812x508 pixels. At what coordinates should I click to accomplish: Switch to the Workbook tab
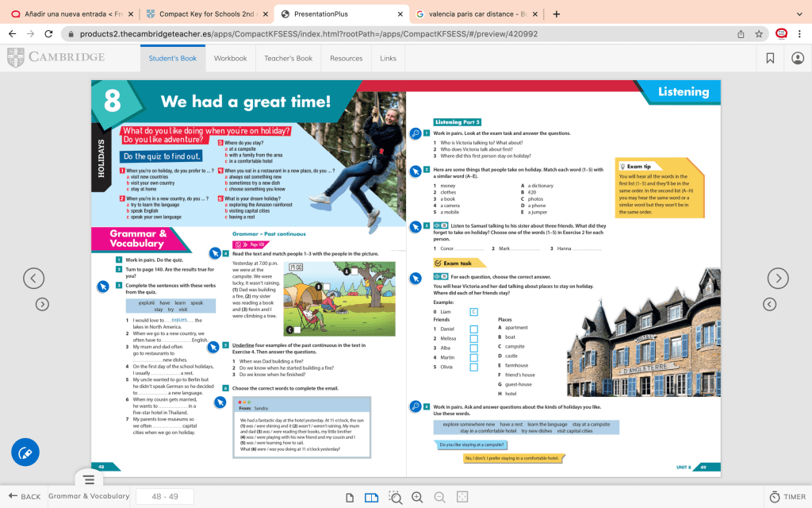(230, 58)
